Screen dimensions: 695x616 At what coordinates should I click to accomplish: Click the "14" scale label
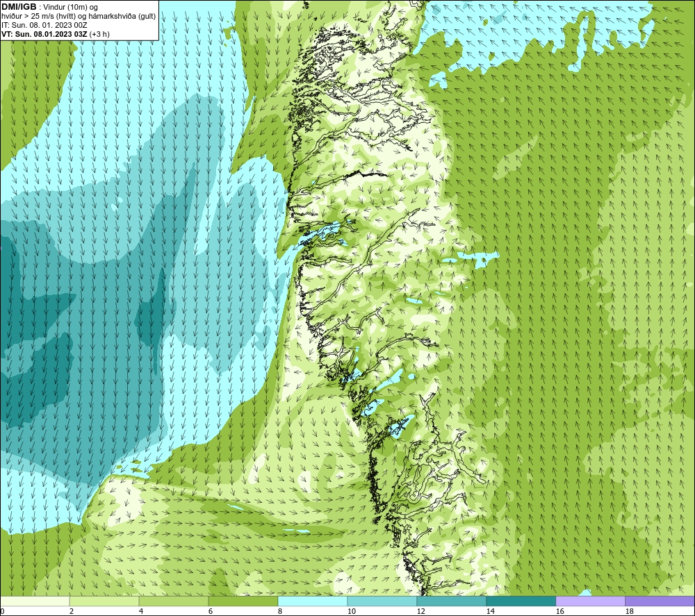490,612
